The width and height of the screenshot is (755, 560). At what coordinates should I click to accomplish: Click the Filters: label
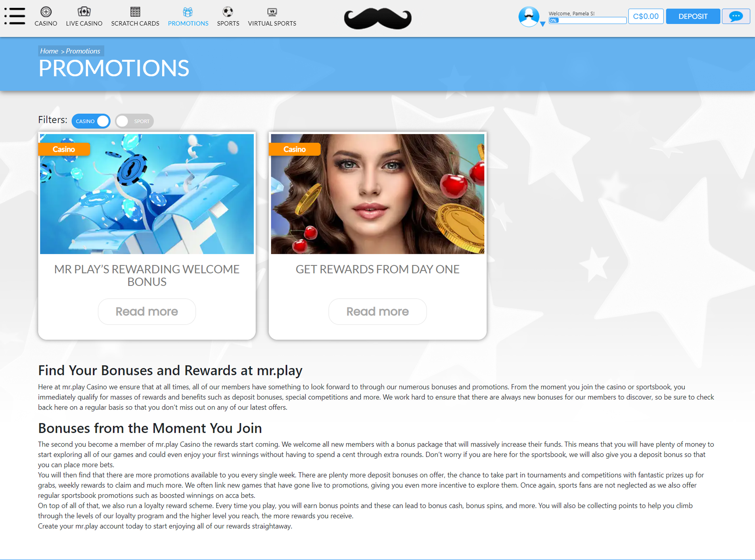point(53,120)
